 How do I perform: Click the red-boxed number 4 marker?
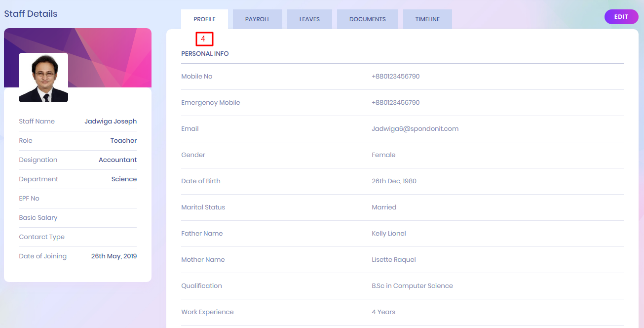[203, 39]
